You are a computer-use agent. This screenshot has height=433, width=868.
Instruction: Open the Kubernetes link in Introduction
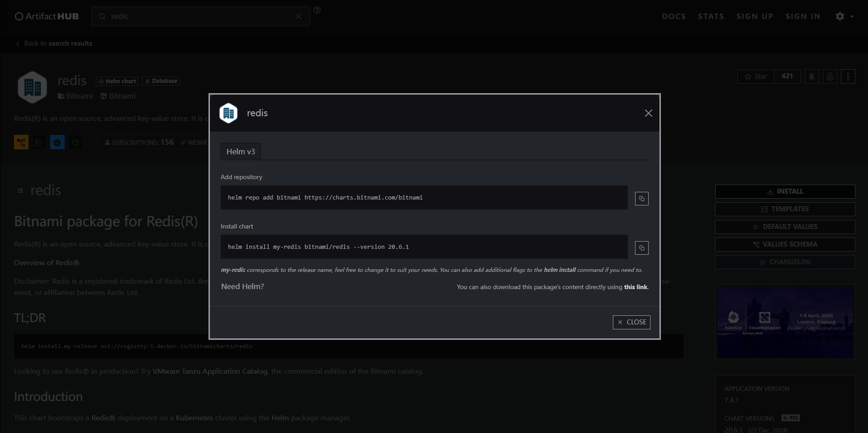pos(194,418)
